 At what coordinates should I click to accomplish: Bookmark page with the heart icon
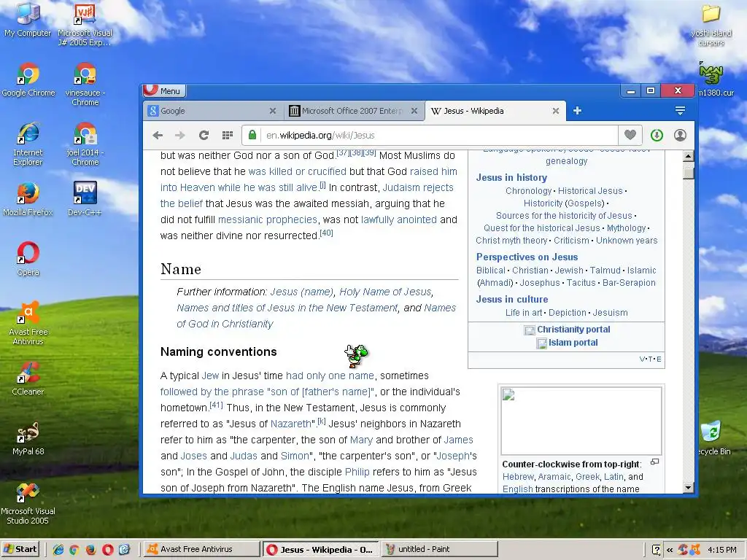point(630,135)
